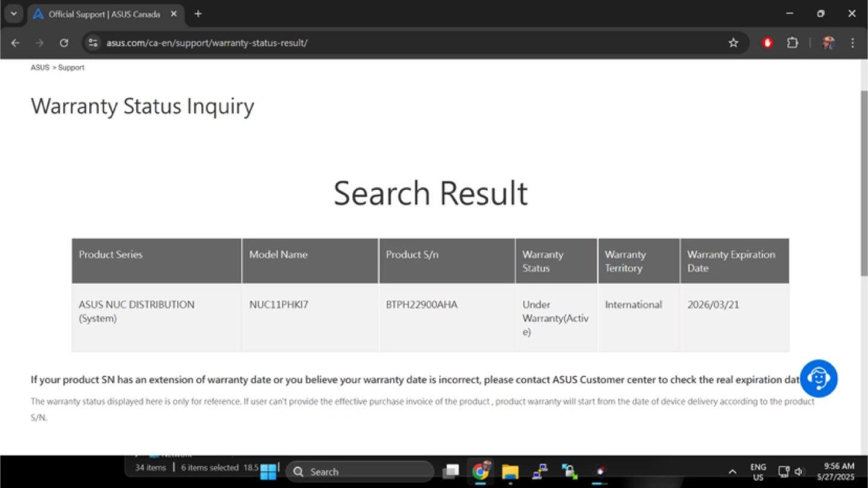
Task: Go back to the previous page
Action: coord(16,43)
